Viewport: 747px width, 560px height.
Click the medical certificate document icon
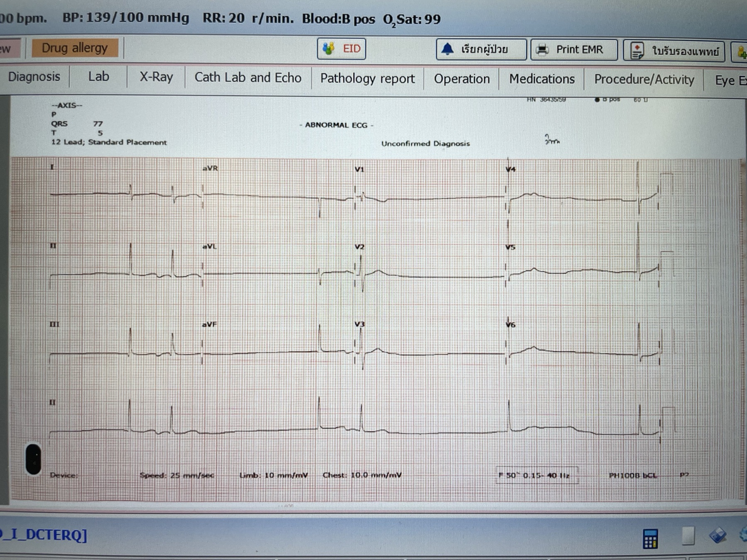637,51
